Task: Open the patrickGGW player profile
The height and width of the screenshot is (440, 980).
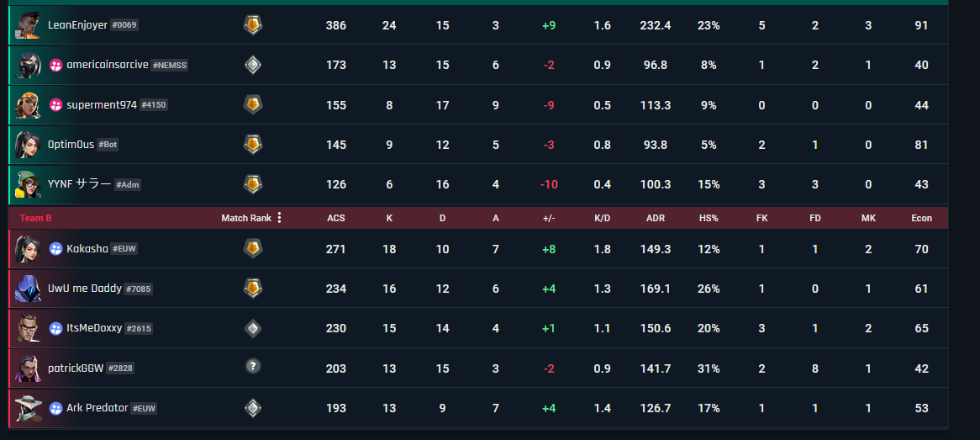Action: click(x=75, y=368)
